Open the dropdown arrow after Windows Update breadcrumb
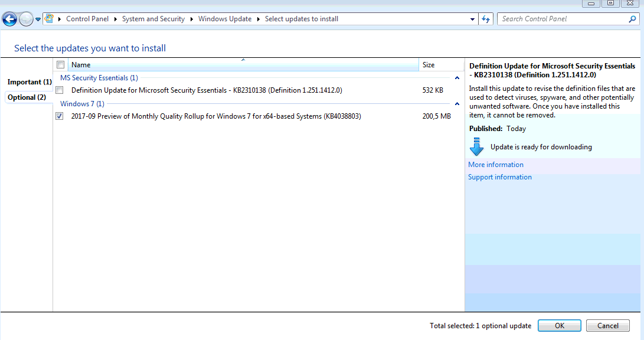 point(259,19)
